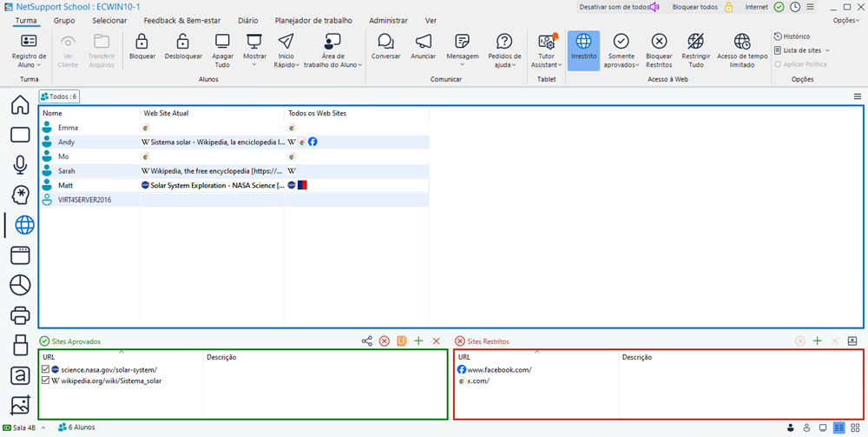The width and height of the screenshot is (868, 437).
Task: Click the share icon above Sites Aprovados
Action: pos(366,341)
